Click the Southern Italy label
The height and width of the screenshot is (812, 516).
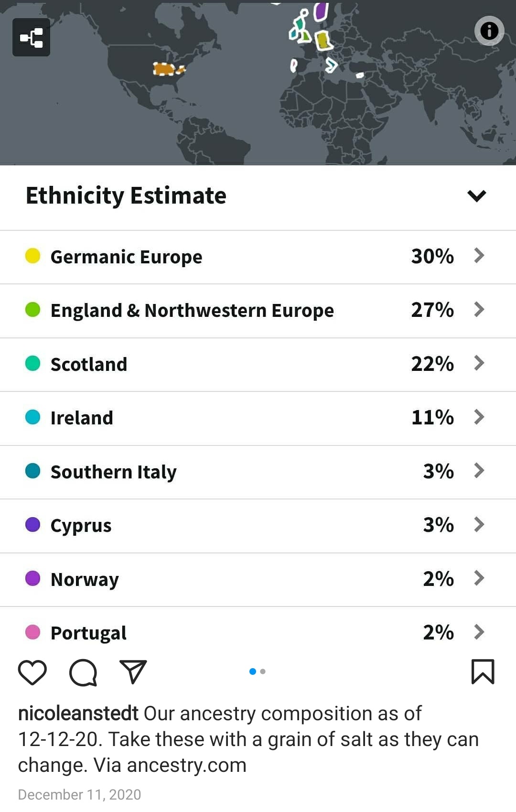pyautogui.click(x=114, y=472)
